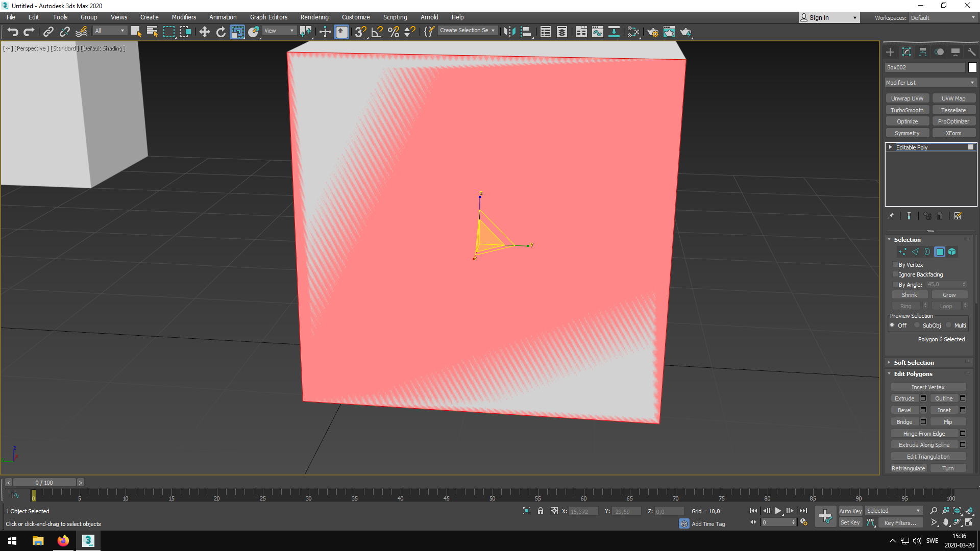This screenshot has height=551, width=980.
Task: Click the 0 / 100 time slider
Action: coord(44,483)
